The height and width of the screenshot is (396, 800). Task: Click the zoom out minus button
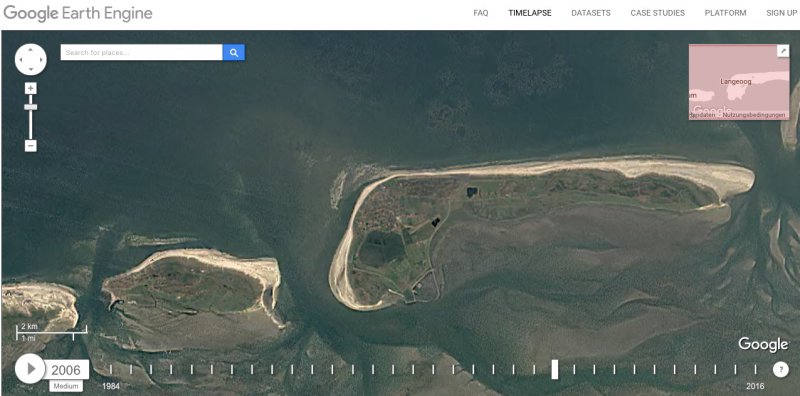click(31, 146)
